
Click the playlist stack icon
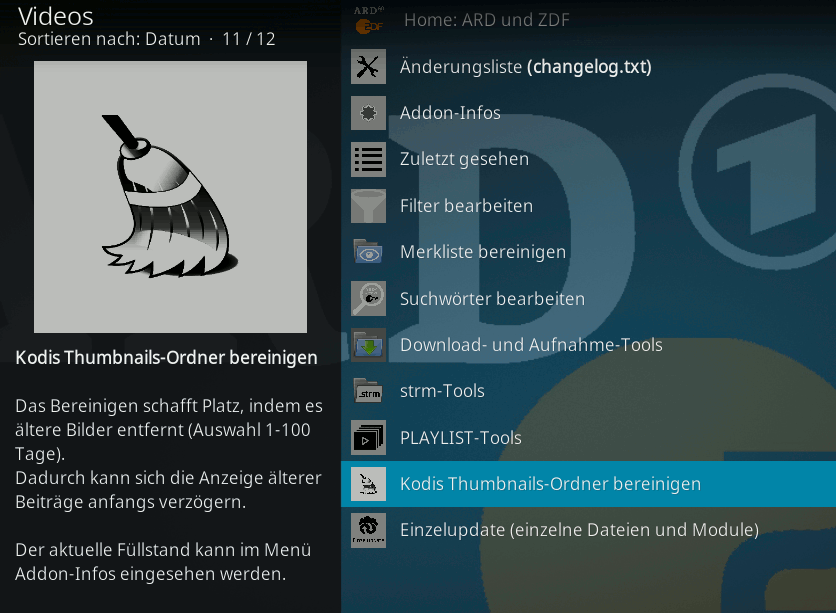click(368, 438)
